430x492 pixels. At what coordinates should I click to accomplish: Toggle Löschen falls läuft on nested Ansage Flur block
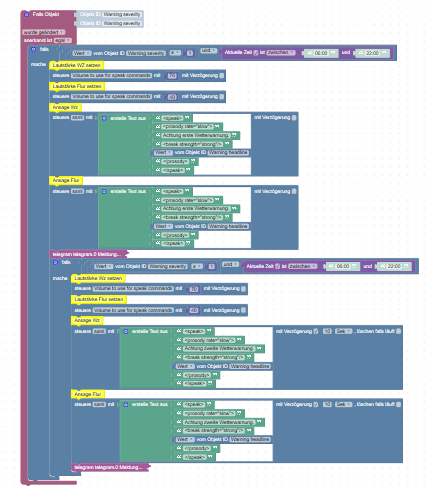coord(398,404)
